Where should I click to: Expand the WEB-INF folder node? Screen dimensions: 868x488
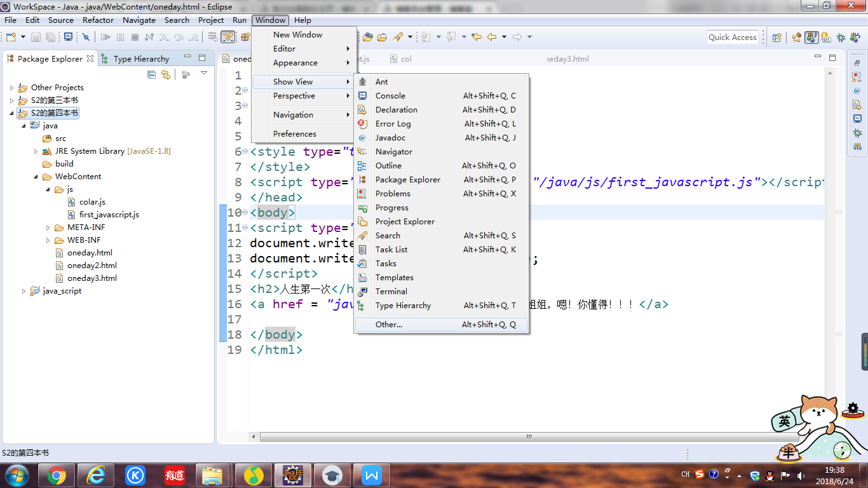[48, 240]
